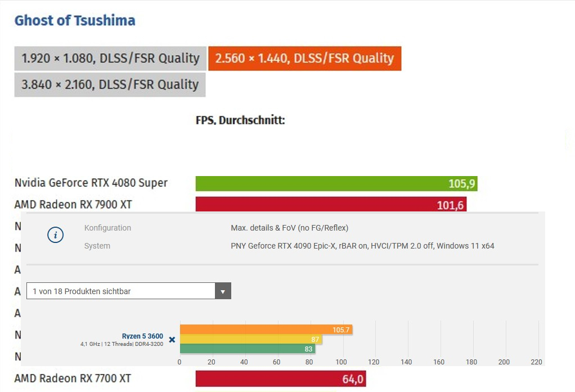
Task: Click the 'System' label
Action: point(97,246)
